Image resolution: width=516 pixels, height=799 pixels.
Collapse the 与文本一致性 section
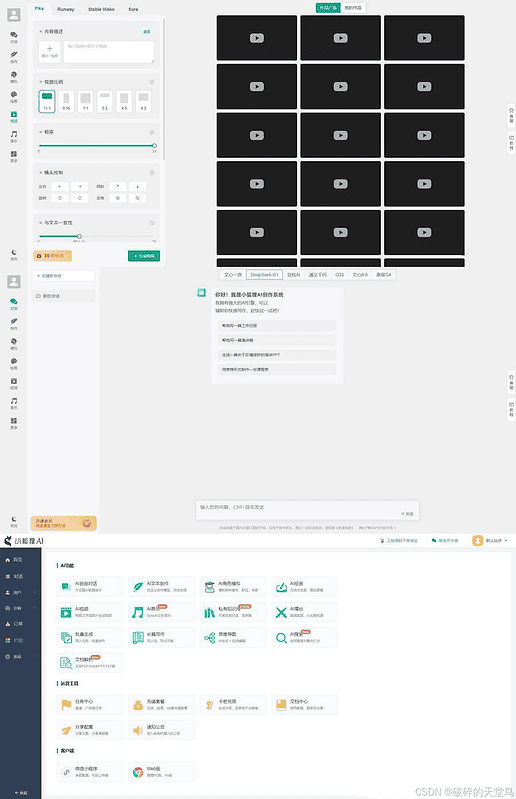coord(41,223)
